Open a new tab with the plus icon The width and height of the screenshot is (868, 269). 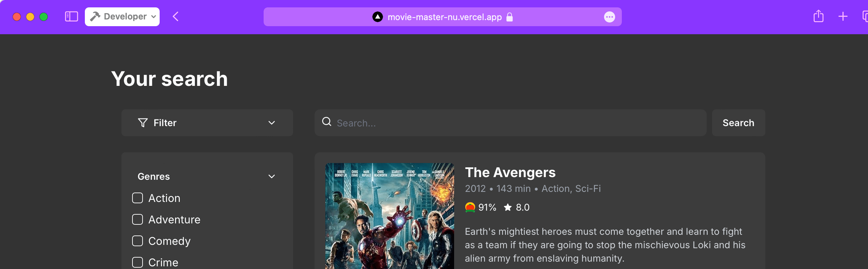pos(843,16)
